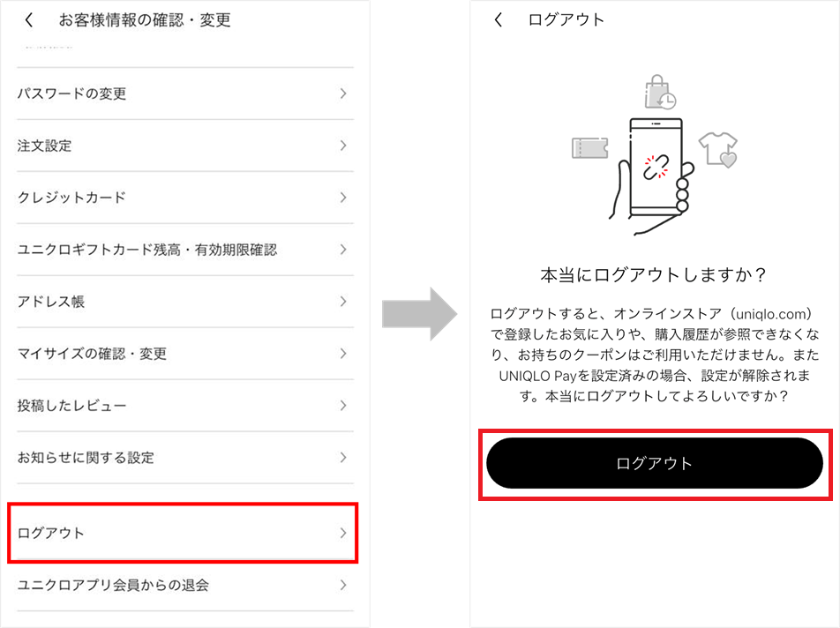Open 投稿したレビュー entry
The height and width of the screenshot is (628, 840).
184,405
